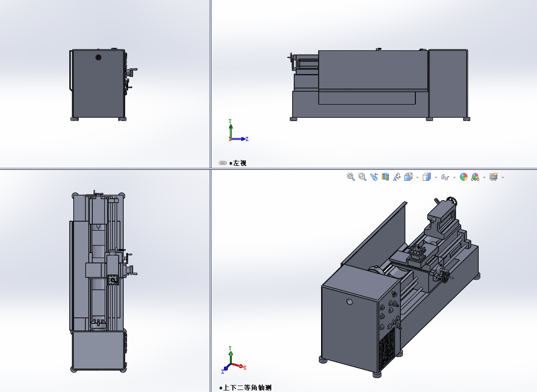Screen dimensions: 537x392
Task: Open the View Settings dropdown arrow
Action: 503,177
